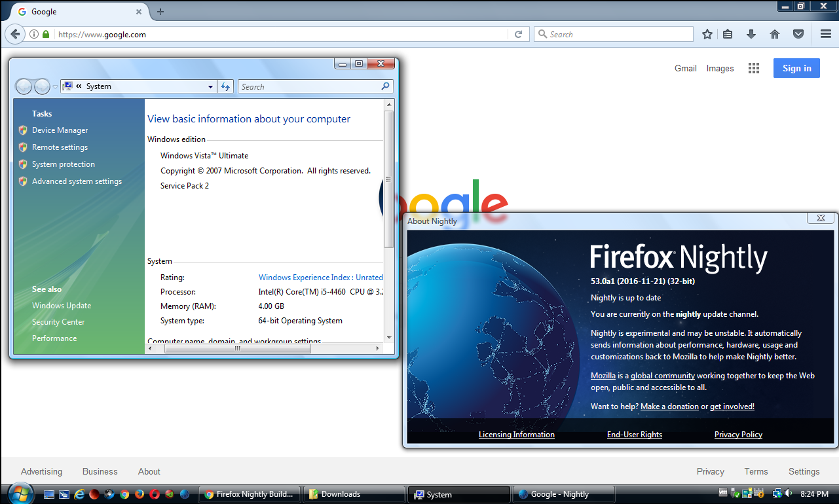839x504 pixels.
Task: Open the show bookmarks list icon
Action: [x=728, y=34]
